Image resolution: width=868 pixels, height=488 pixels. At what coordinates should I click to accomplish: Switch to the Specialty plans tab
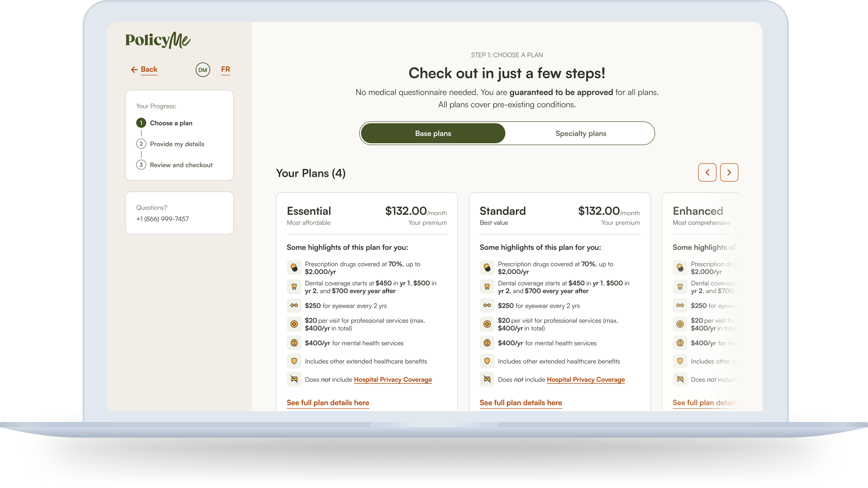coord(581,133)
